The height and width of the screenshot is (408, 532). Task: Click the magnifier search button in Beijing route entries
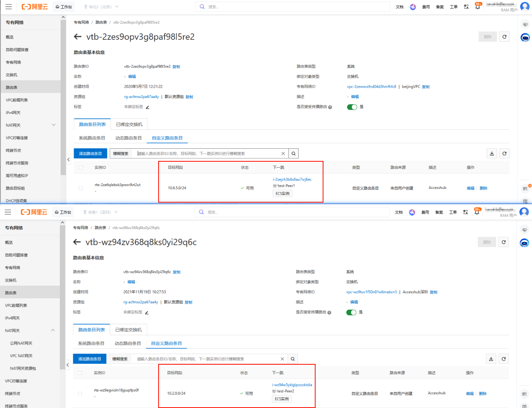tap(294, 153)
